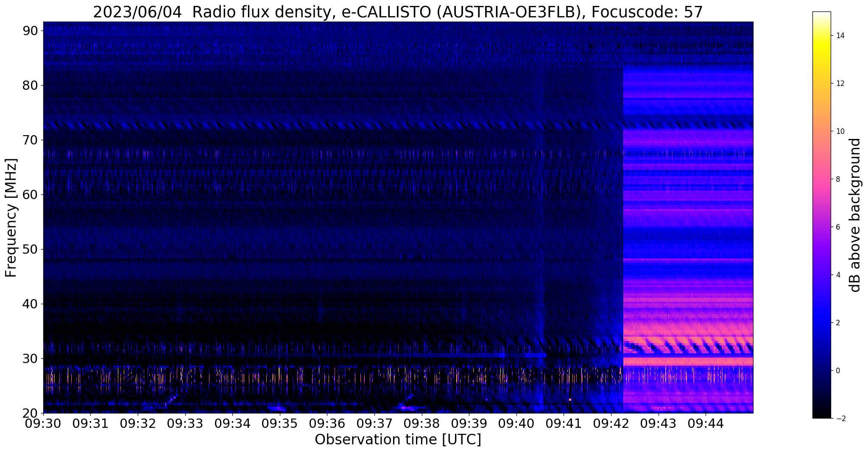868x452 pixels.
Task: Select the 60 tick on the frequency axis
Action: (x=31, y=194)
